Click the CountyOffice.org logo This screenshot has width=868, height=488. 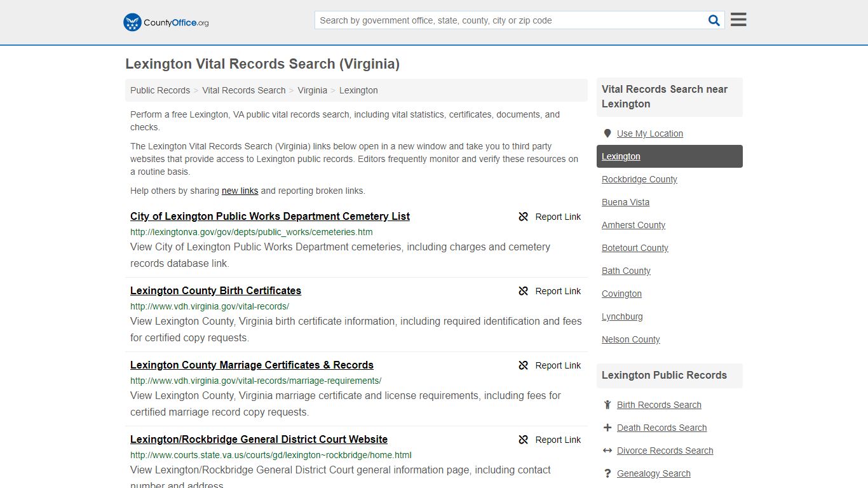tap(166, 22)
